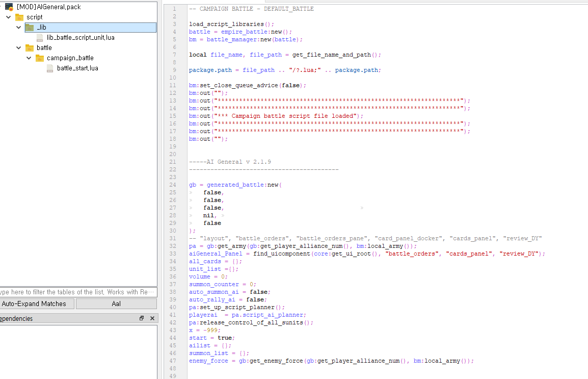Collapse the script folder

point(9,17)
